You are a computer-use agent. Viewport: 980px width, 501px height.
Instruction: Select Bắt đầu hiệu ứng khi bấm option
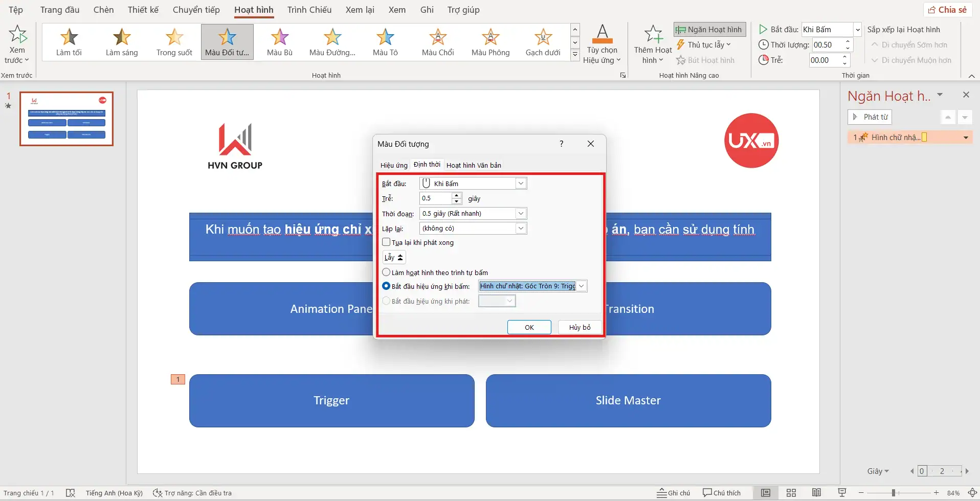(x=387, y=286)
